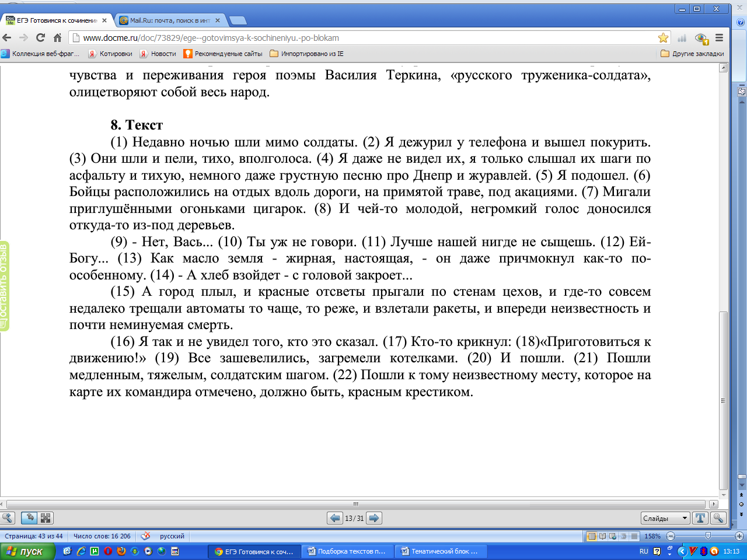Viewport: 747px width, 560px height.
Task: Click the system clock showing 13:13
Action: point(731,551)
